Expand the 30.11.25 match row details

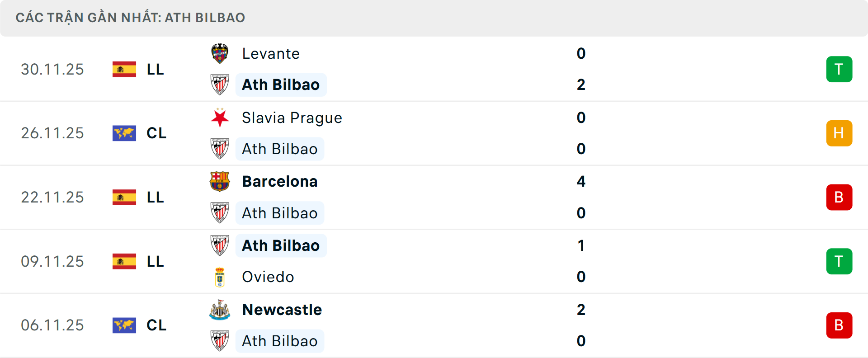click(x=434, y=69)
